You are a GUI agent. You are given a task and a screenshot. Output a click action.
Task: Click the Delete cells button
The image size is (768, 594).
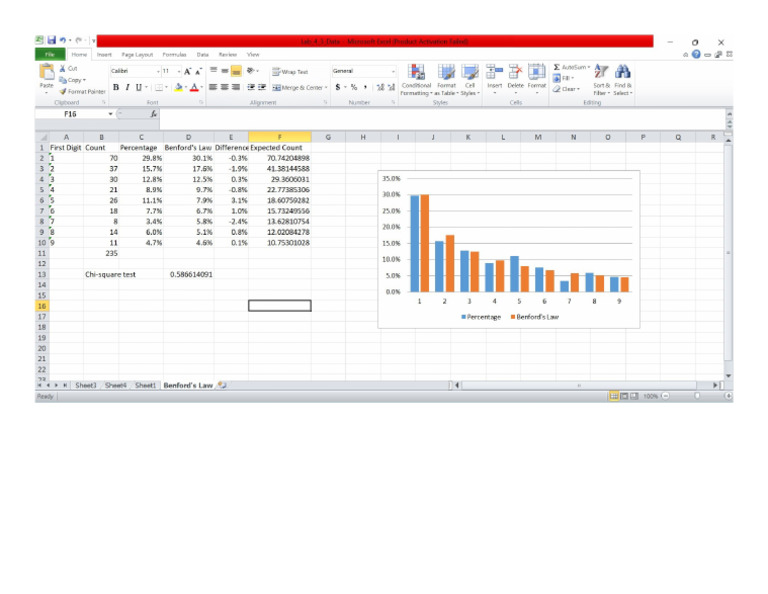515,79
